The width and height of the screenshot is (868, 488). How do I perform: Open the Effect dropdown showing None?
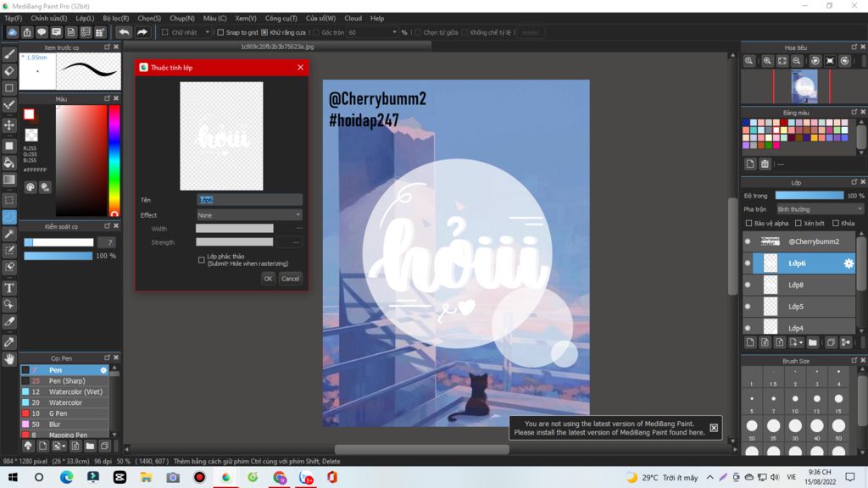[x=249, y=214]
